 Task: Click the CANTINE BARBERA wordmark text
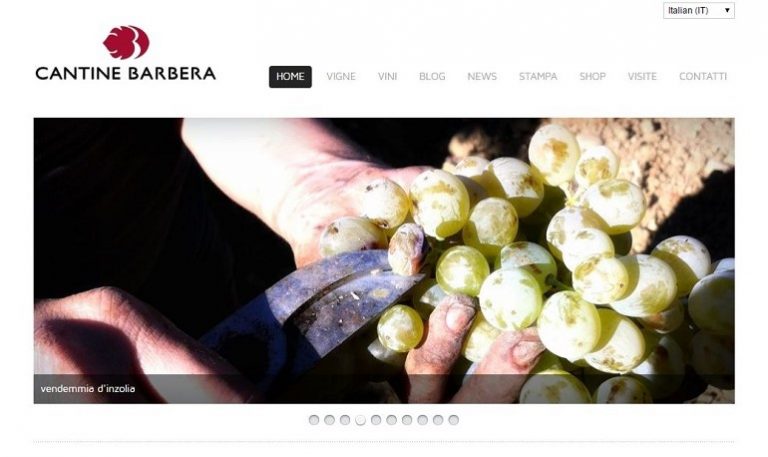(125, 73)
